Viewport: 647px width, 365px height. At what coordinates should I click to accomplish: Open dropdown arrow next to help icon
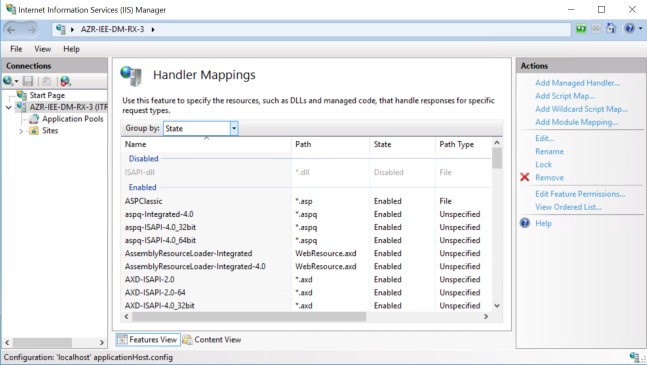click(640, 28)
